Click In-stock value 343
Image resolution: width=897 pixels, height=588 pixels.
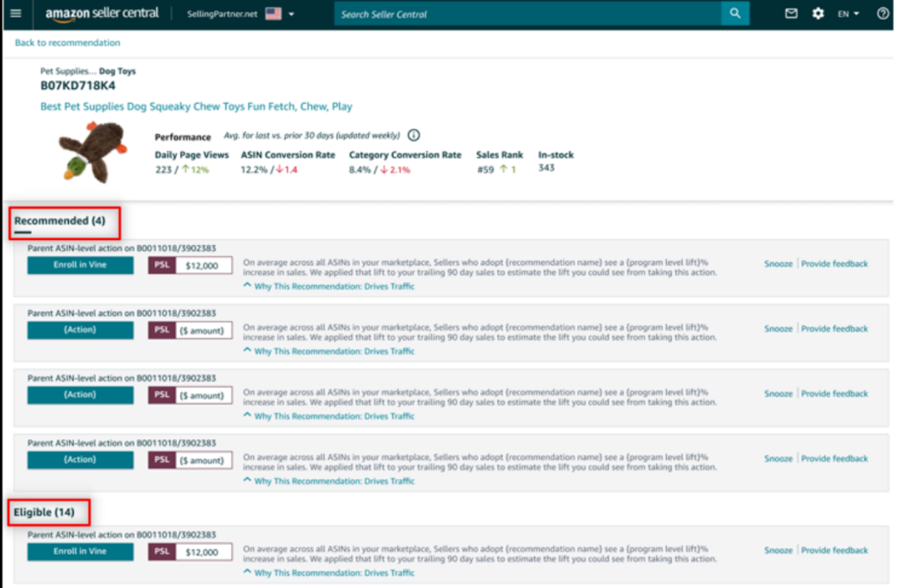click(x=547, y=168)
